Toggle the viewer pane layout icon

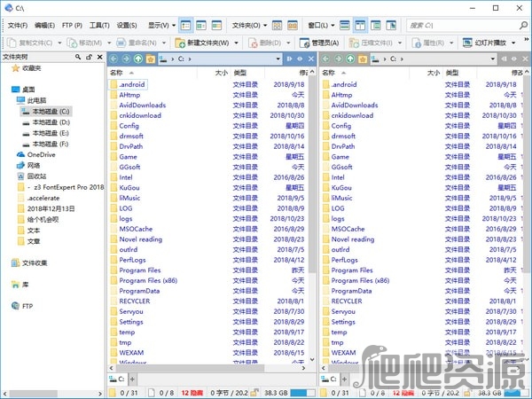coord(391,26)
